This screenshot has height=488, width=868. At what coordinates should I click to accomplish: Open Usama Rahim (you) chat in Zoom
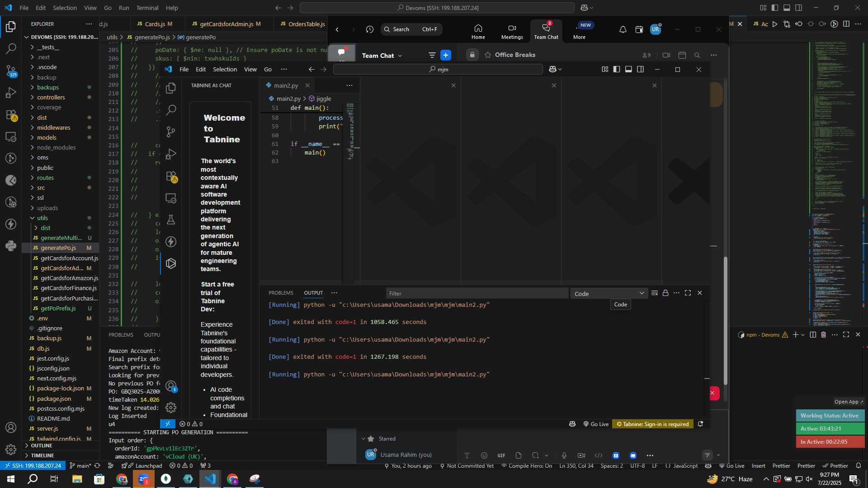[x=406, y=455]
